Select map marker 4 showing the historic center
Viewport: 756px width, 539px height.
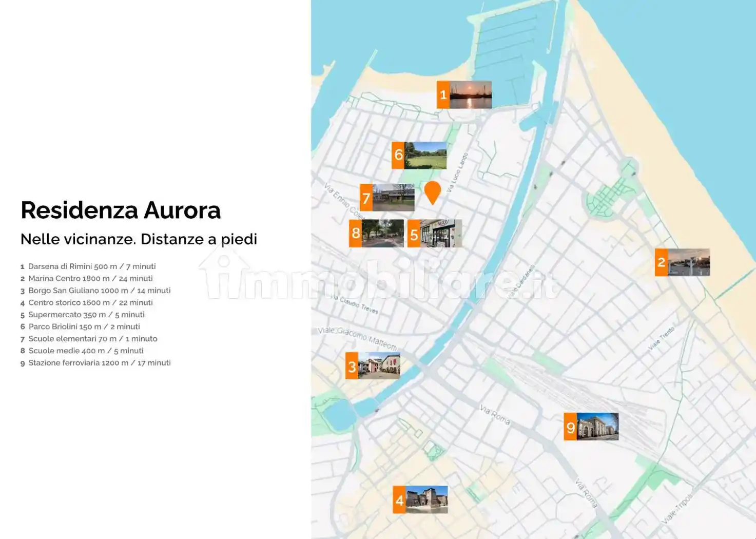(x=420, y=499)
